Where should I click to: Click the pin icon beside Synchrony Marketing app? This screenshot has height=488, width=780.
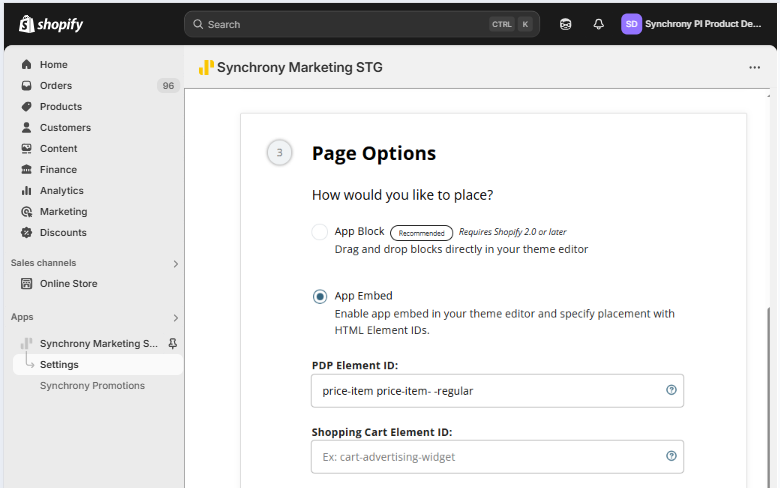173,344
